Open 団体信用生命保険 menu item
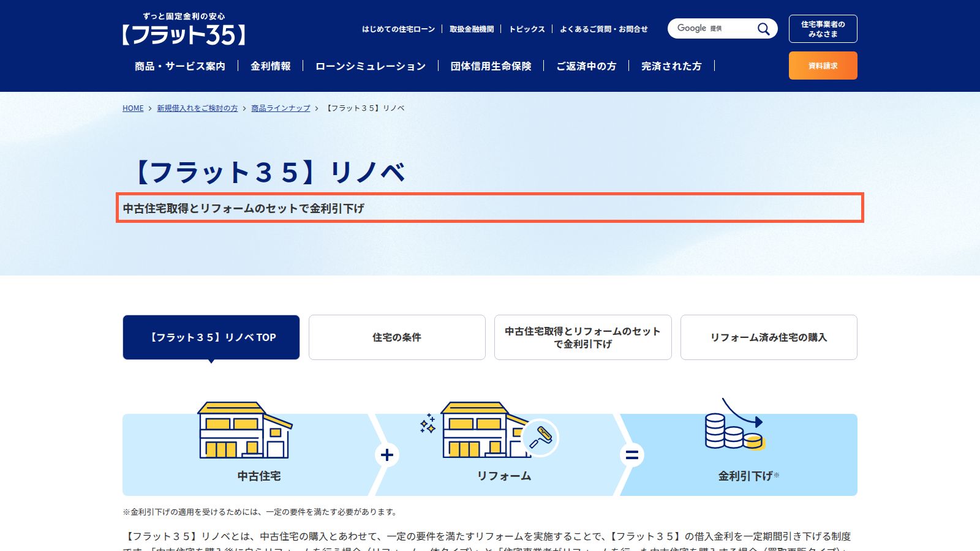Viewport: 980px width, 551px height. (x=491, y=66)
